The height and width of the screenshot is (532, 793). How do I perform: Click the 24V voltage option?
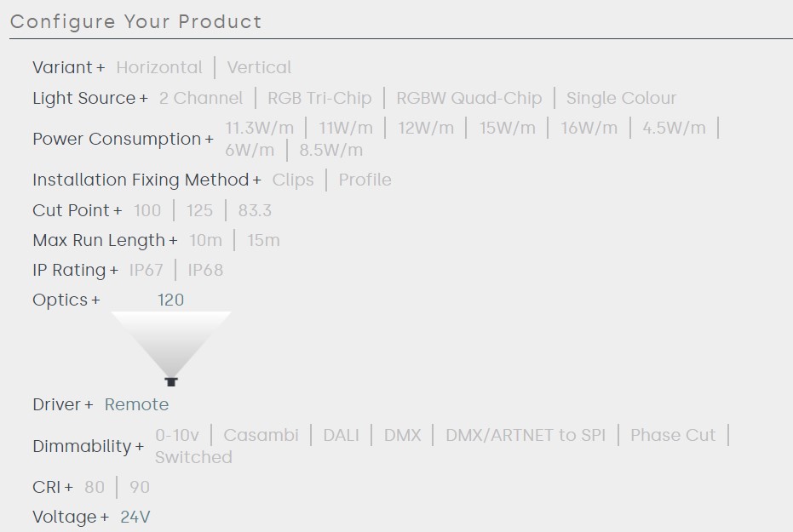pos(135,518)
